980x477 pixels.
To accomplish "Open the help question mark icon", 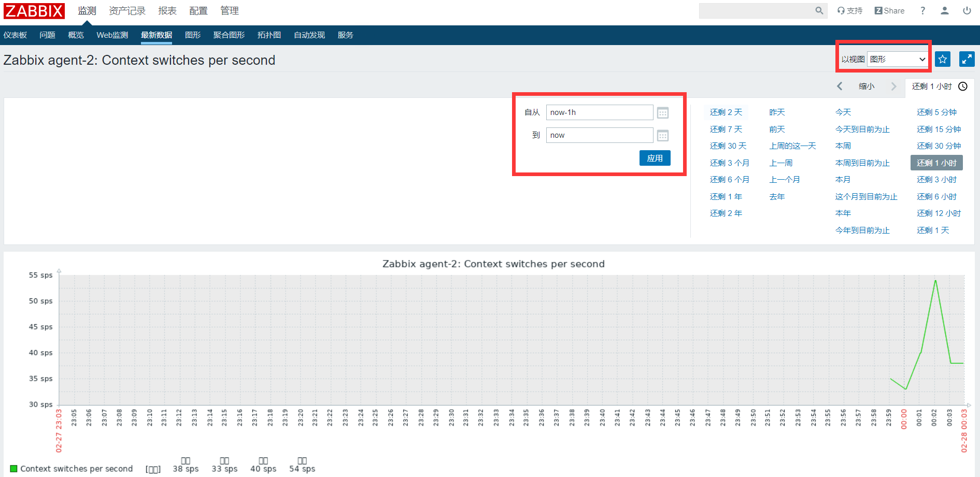I will (x=922, y=11).
